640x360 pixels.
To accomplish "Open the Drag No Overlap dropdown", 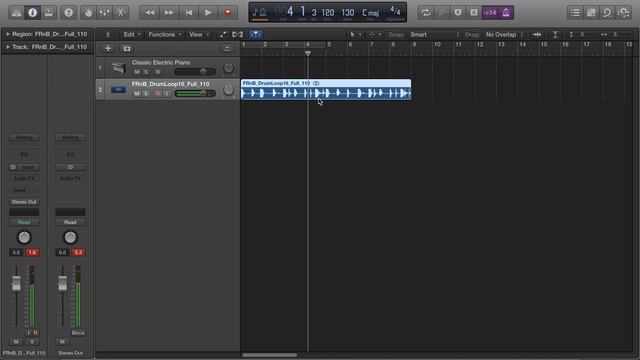I will click(x=504, y=35).
